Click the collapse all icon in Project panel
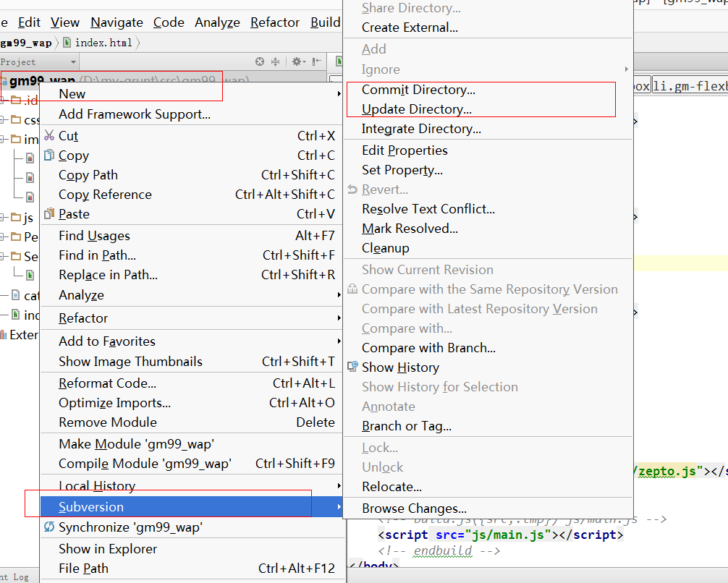This screenshot has height=583, width=728. pyautogui.click(x=275, y=61)
